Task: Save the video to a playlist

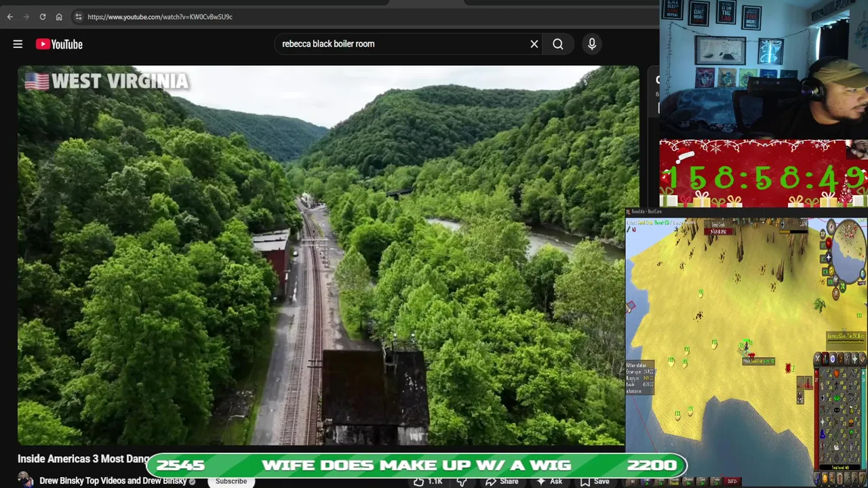Action: pos(594,481)
